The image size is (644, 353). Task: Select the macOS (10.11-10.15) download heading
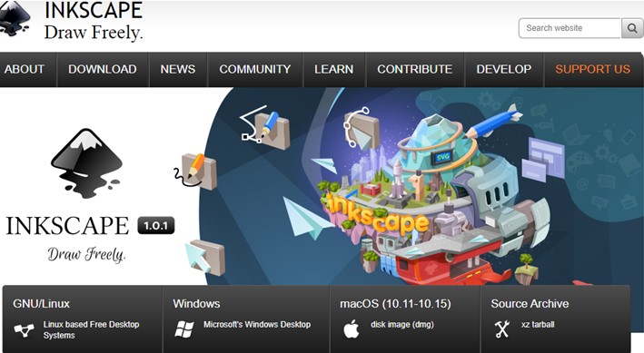pyautogui.click(x=395, y=304)
